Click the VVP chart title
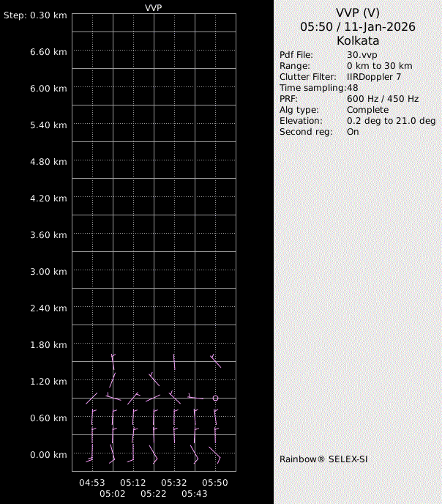Viewport: 442px width, 504px height. click(154, 7)
